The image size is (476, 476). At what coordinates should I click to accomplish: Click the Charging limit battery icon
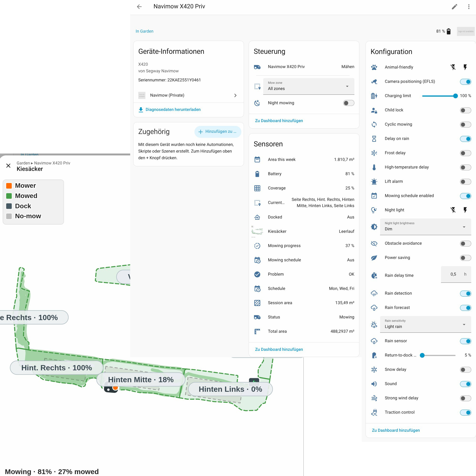(374, 96)
